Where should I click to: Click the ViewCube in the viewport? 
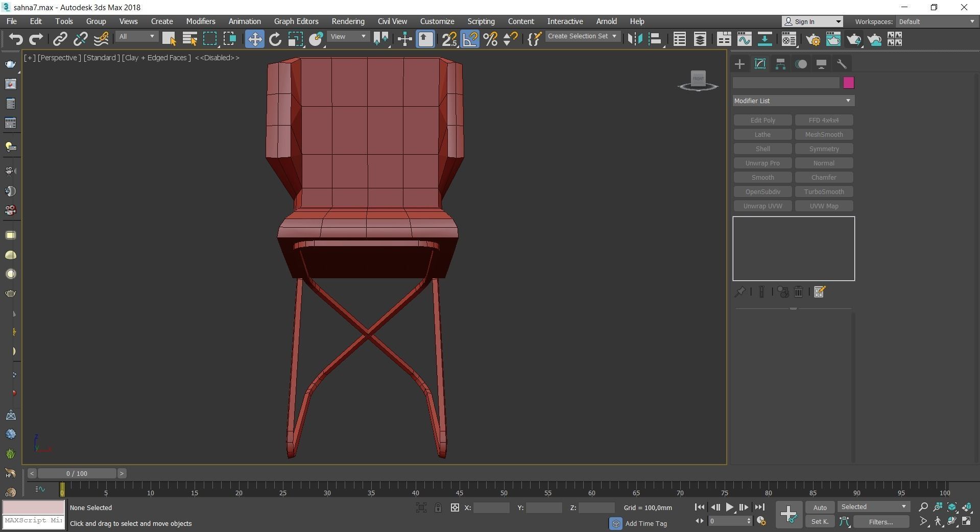pos(698,80)
